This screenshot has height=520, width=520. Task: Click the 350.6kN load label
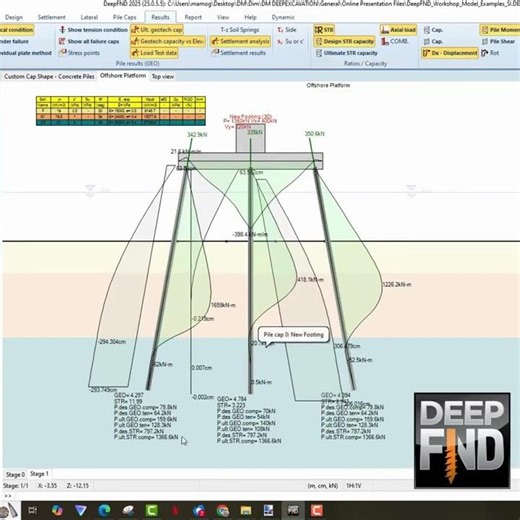[x=314, y=134]
